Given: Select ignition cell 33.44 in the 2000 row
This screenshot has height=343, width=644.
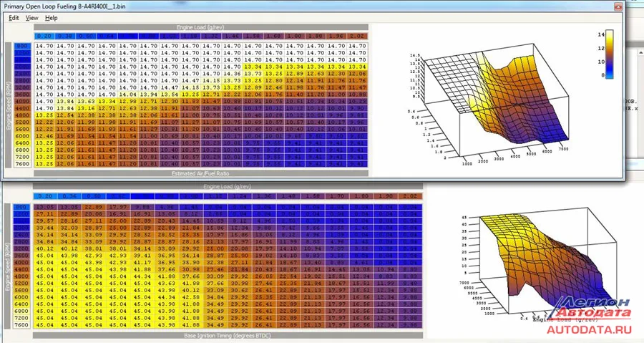Looking at the screenshot, I should click(x=45, y=228).
